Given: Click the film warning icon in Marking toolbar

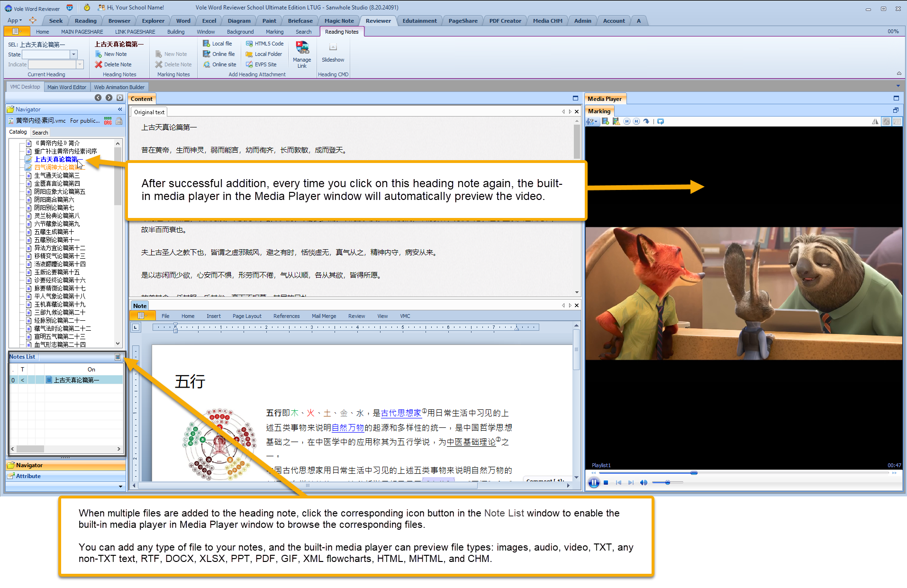Looking at the screenshot, I should [616, 122].
